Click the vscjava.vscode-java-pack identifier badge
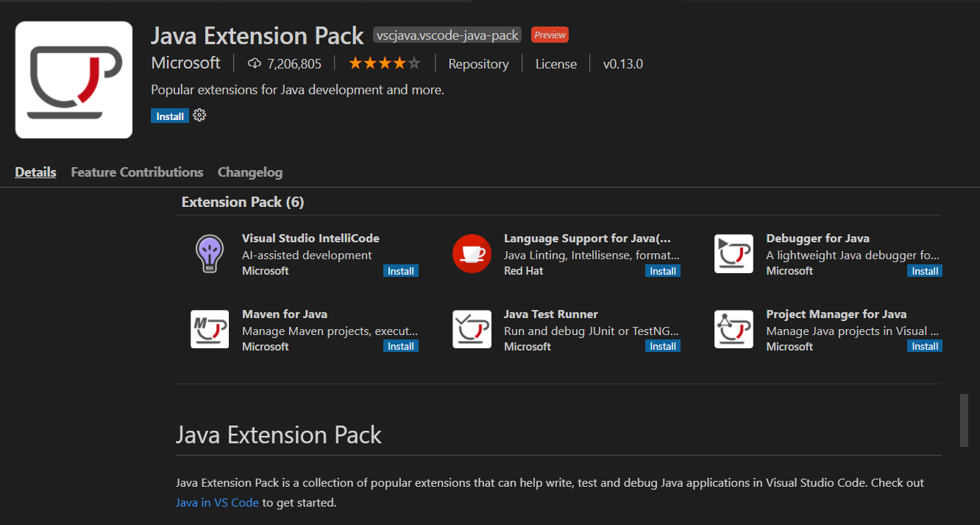This screenshot has height=525, width=980. 447,35
